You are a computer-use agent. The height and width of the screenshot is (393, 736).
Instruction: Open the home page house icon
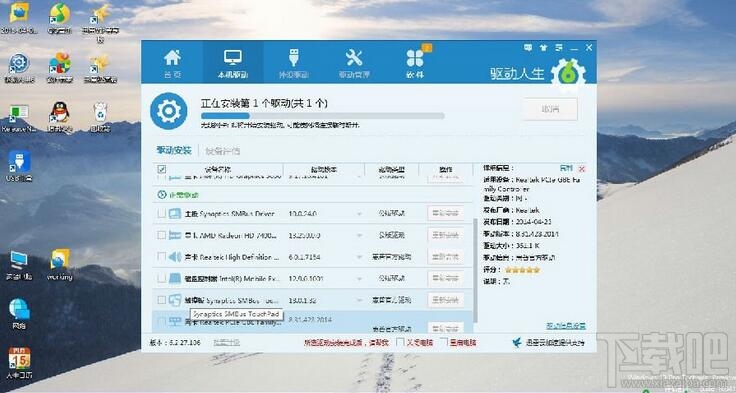[x=172, y=62]
